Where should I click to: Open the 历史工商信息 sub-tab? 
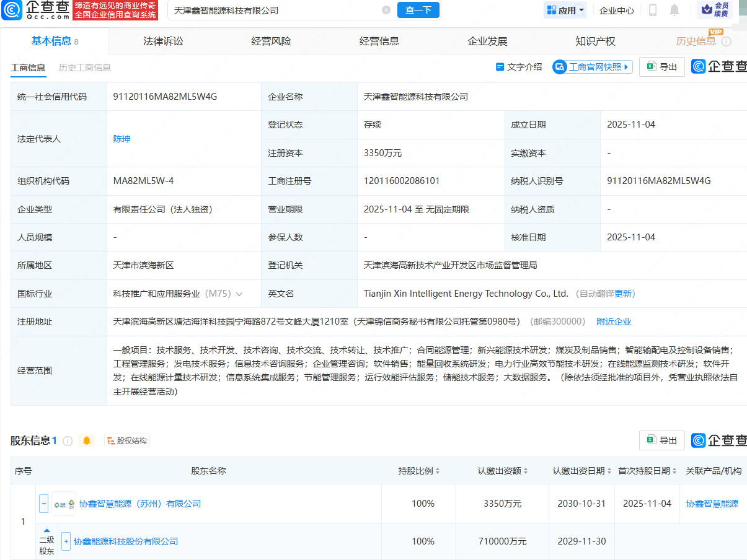point(85,68)
